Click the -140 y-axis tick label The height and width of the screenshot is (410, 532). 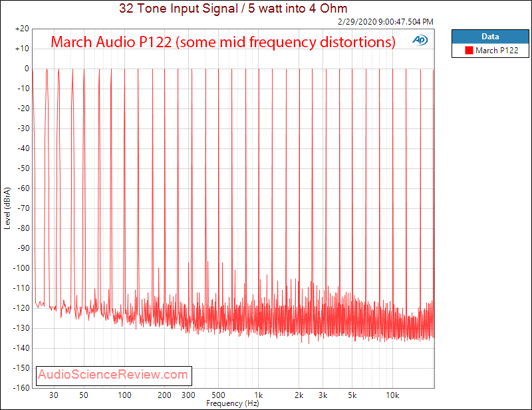21,348
